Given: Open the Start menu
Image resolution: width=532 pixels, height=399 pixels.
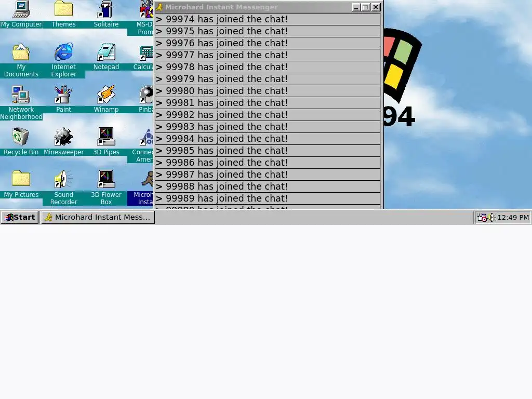Looking at the screenshot, I should (x=20, y=218).
